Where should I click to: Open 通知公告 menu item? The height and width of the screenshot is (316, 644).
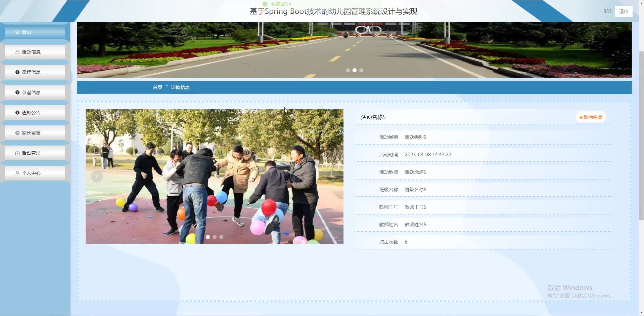click(x=35, y=113)
